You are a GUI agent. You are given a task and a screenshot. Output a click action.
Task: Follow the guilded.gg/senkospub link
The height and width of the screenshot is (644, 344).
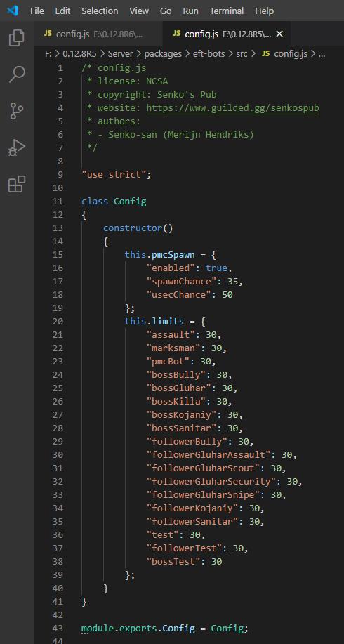pos(233,108)
